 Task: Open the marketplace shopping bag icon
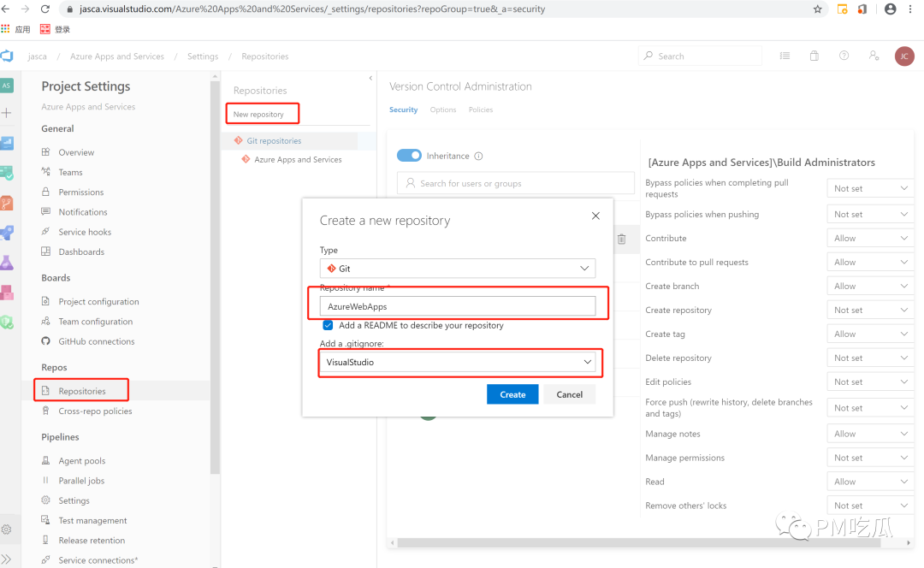click(x=814, y=56)
